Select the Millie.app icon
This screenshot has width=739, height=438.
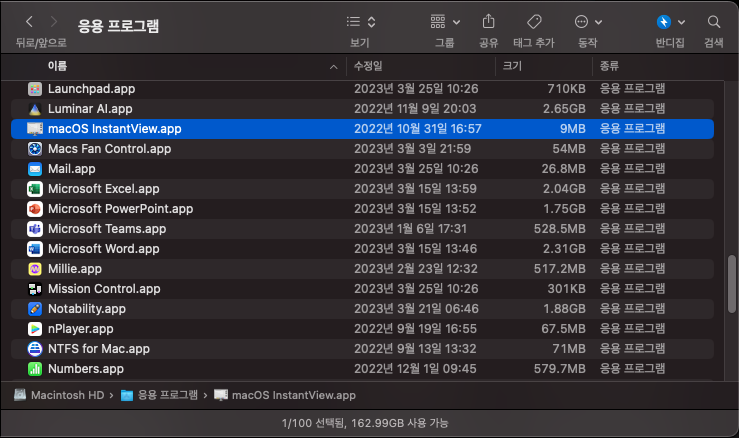pos(35,269)
